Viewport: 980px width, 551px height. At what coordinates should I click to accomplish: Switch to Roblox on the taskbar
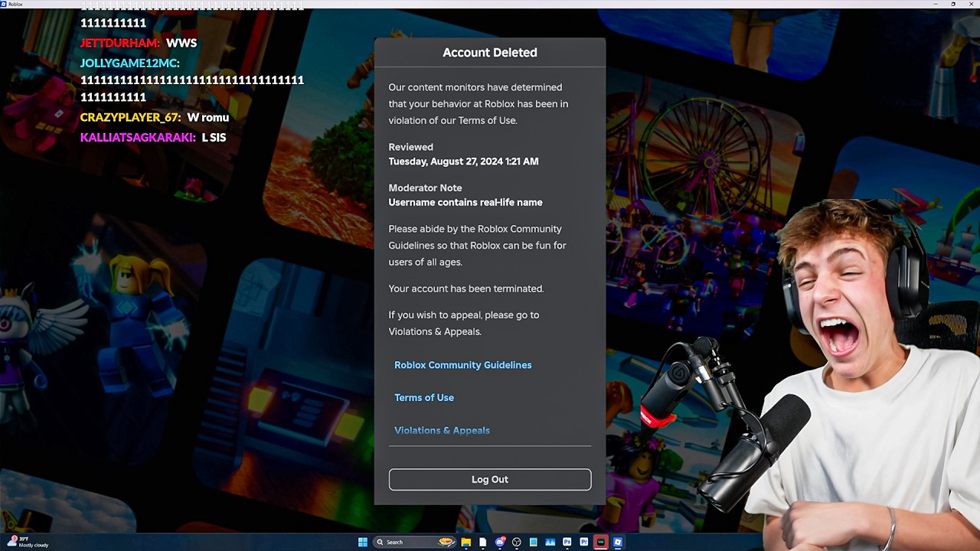click(x=618, y=543)
